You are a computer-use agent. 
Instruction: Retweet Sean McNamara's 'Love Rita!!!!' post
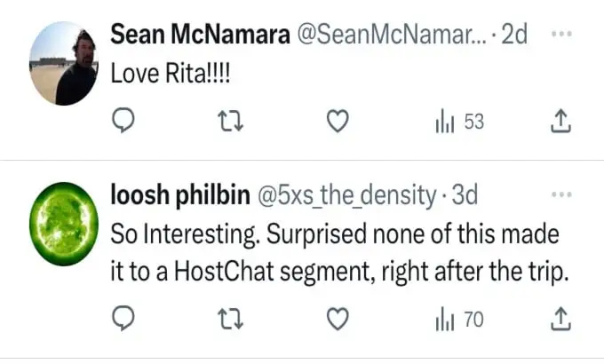coord(230,121)
